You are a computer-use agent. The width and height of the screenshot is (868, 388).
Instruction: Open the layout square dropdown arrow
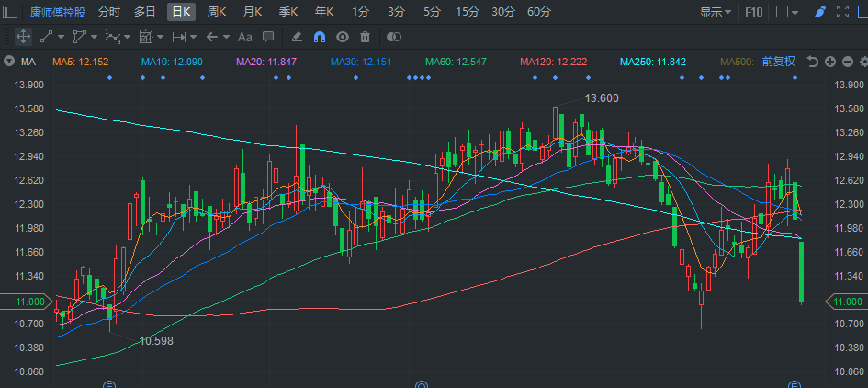coord(795,12)
